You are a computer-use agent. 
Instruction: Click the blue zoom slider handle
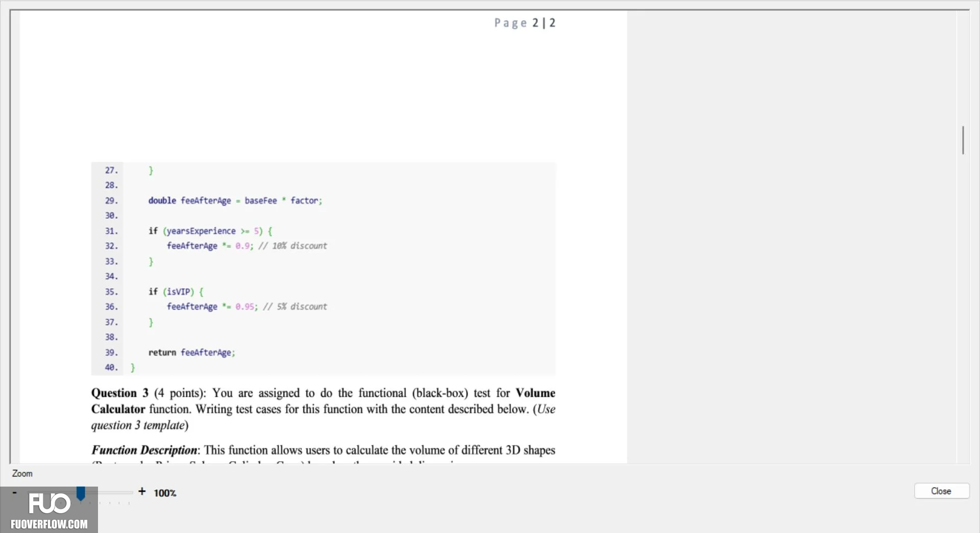[x=81, y=493]
